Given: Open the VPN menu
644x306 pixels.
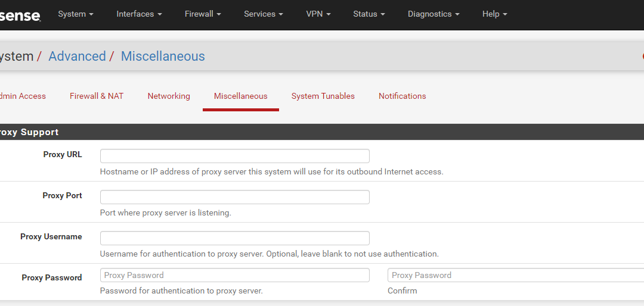Looking at the screenshot, I should (318, 14).
